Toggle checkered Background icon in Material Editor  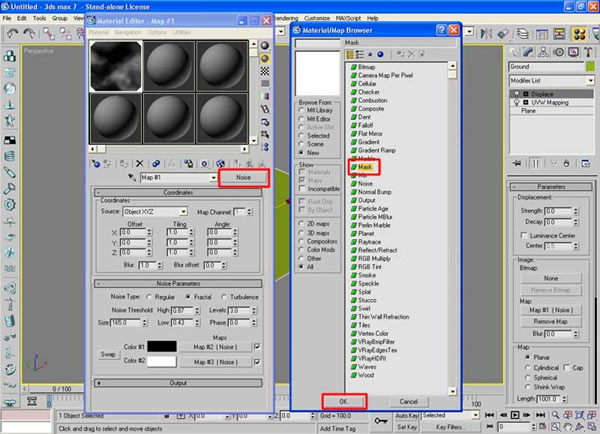point(265,71)
